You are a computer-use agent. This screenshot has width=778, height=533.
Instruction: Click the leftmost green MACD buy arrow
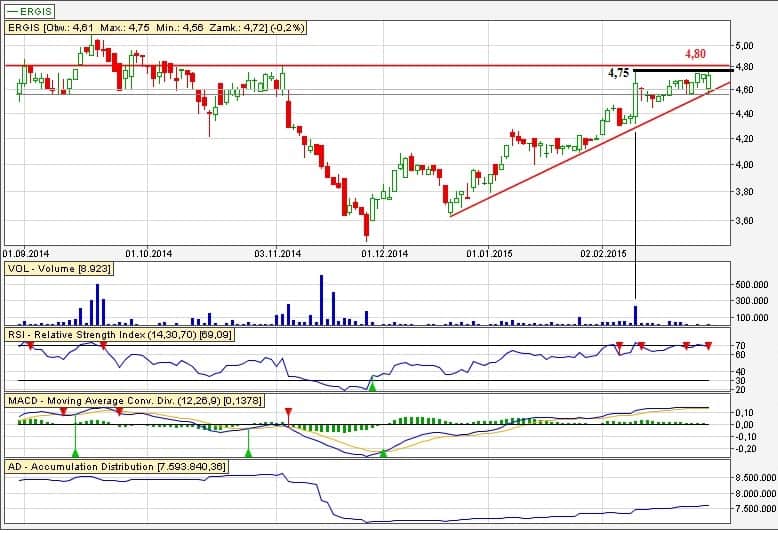(75, 452)
